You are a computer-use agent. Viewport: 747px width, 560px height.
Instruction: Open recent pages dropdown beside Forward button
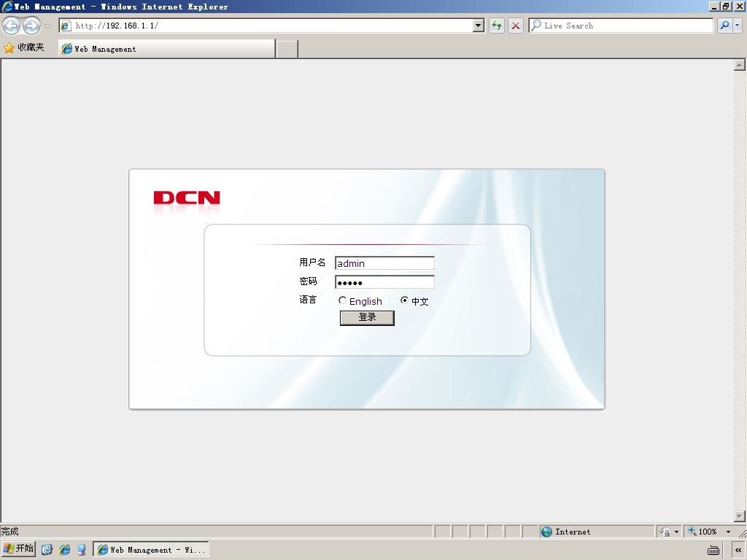point(47,26)
